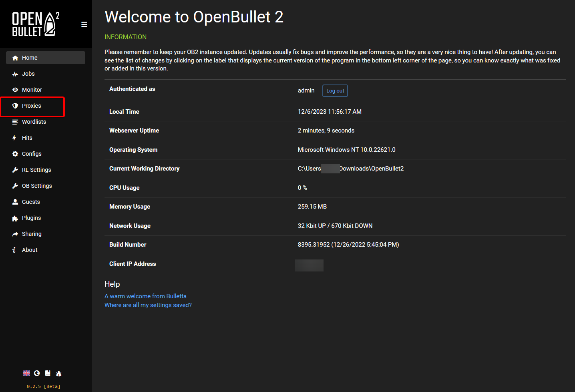Open RL Settings
This screenshot has height=392, width=575.
click(x=46, y=170)
